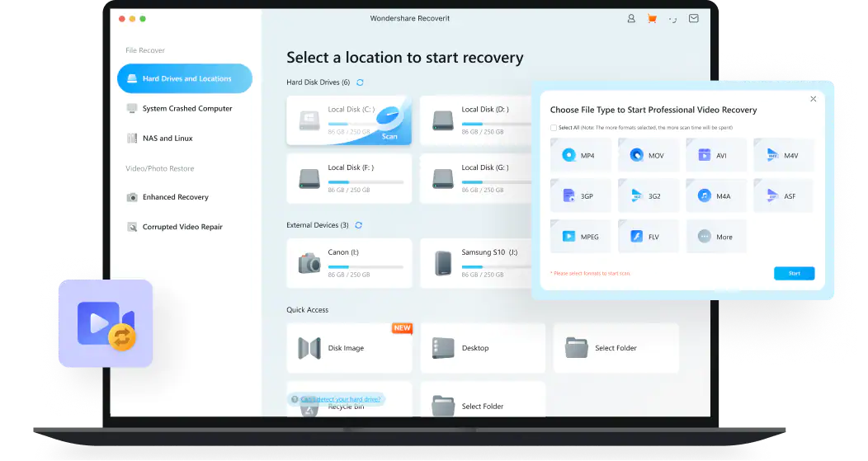Click the Start button

tap(794, 274)
